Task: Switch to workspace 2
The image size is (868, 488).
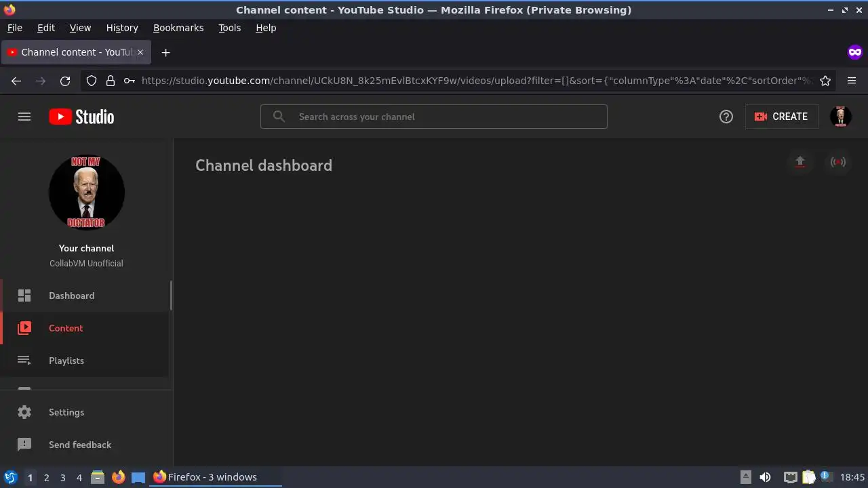Action: tap(46, 477)
